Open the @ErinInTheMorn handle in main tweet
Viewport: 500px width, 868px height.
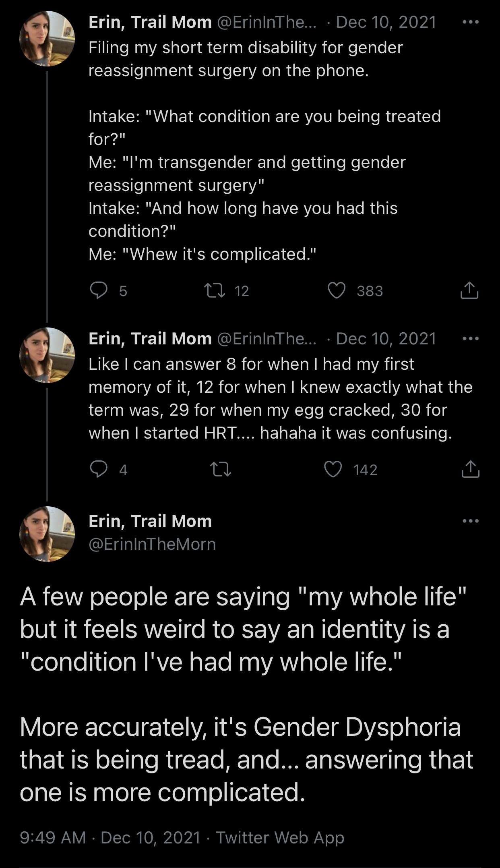click(x=152, y=544)
